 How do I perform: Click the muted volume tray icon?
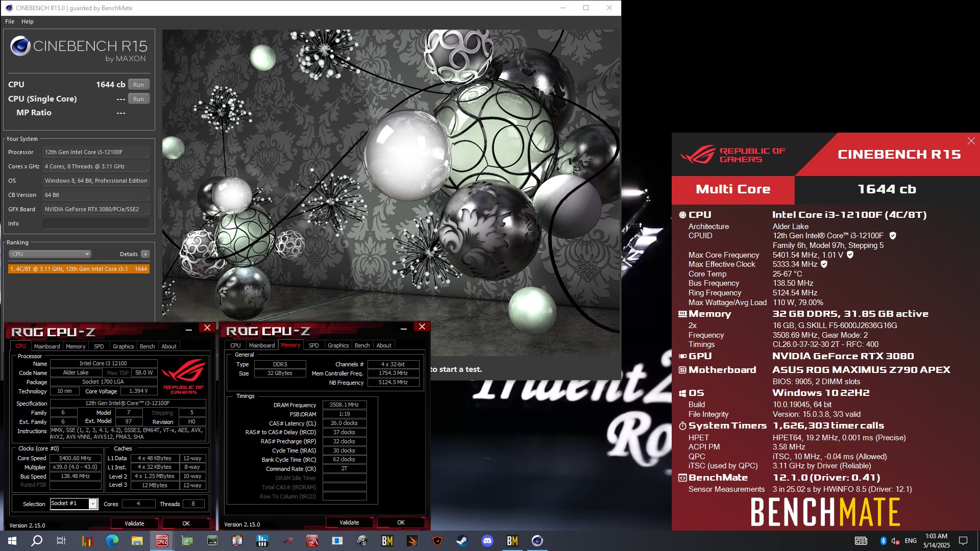coord(895,541)
